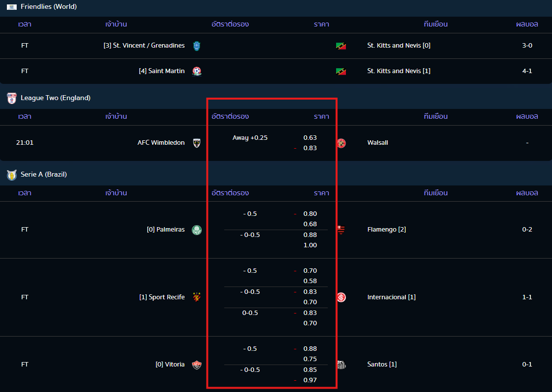Viewport: 552px width, 392px height.
Task: Click the St. Kitts and Nevis flag in the 4-1 row
Action: 341,72
